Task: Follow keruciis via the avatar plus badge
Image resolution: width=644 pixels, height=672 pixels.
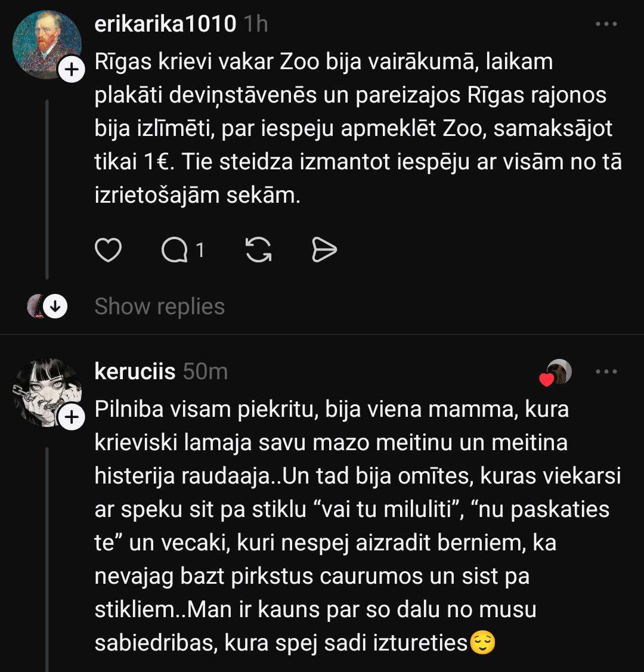Action: (x=72, y=417)
